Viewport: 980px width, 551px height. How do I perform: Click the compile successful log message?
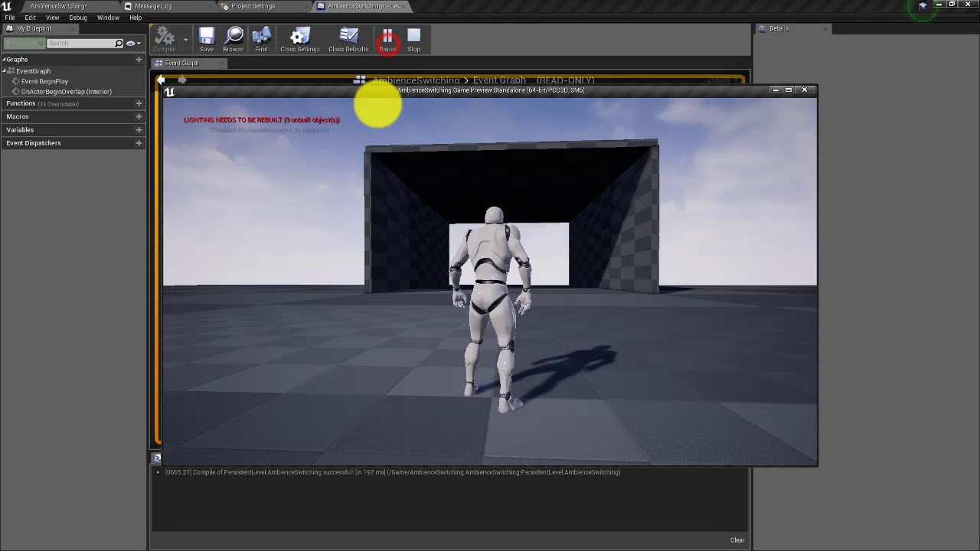393,472
